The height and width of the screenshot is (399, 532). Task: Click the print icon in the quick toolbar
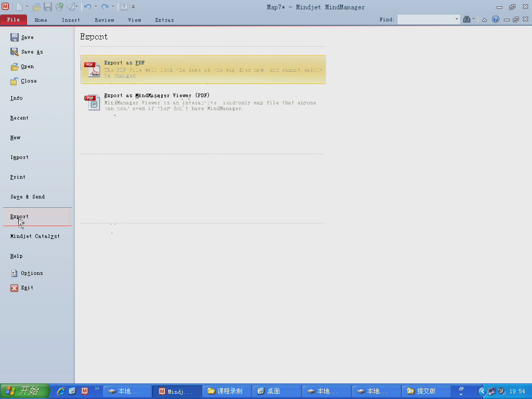[59, 6]
